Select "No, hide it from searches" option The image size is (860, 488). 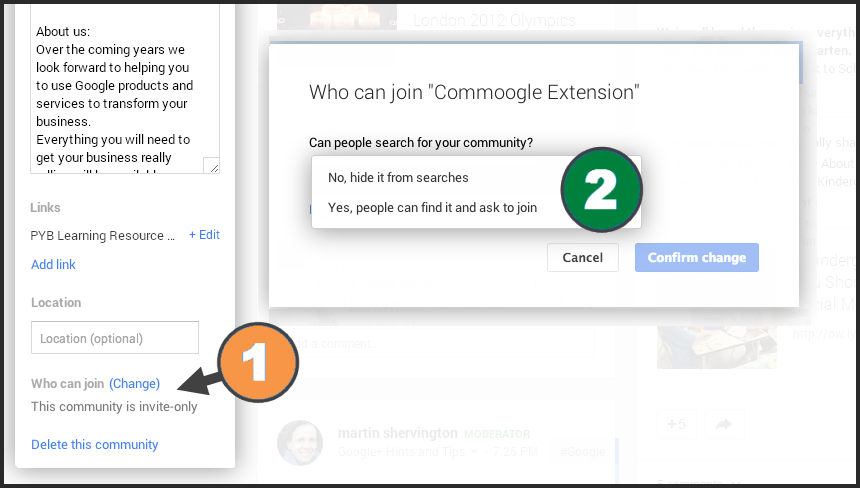click(398, 178)
